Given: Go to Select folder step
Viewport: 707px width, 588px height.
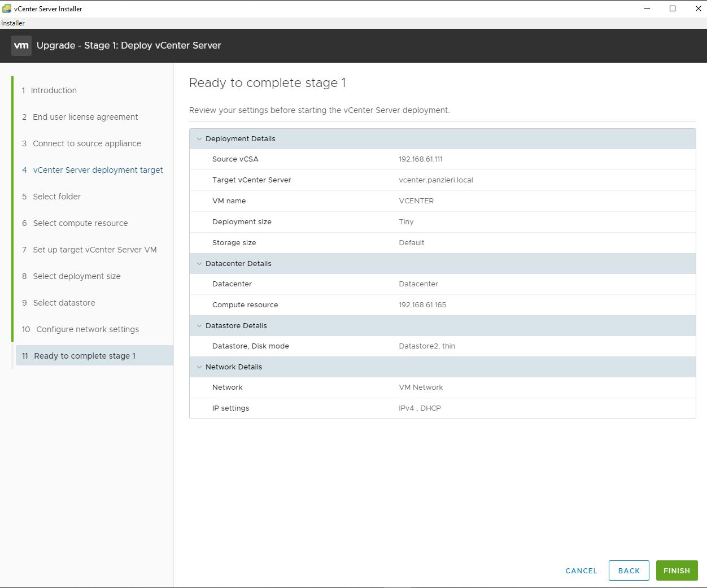Looking at the screenshot, I should click(x=51, y=197).
